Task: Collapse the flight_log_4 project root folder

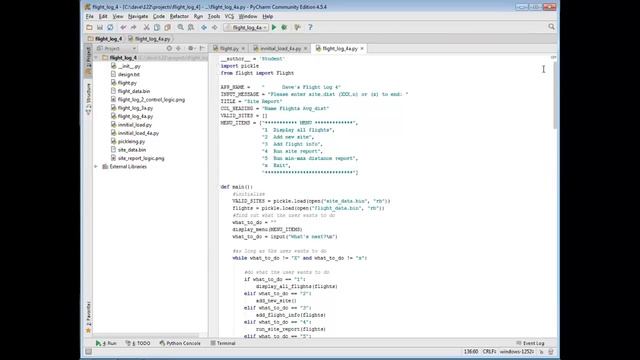Action: (96, 58)
